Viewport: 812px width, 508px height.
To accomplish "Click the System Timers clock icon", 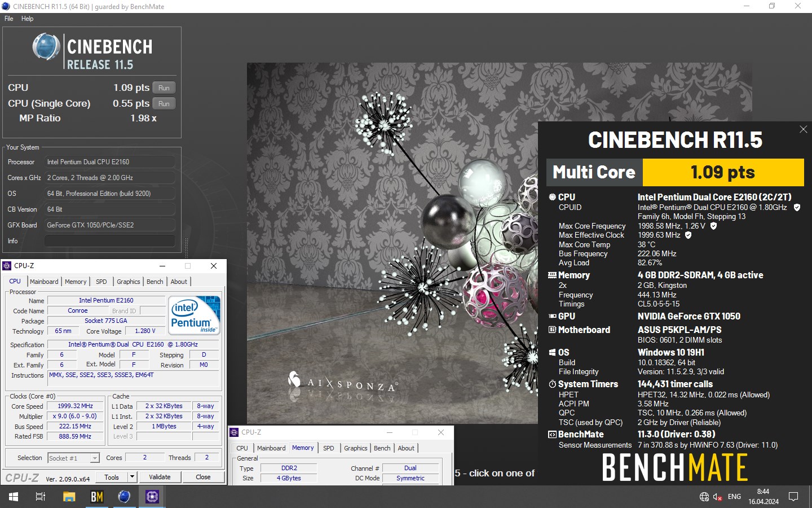I will tap(553, 384).
